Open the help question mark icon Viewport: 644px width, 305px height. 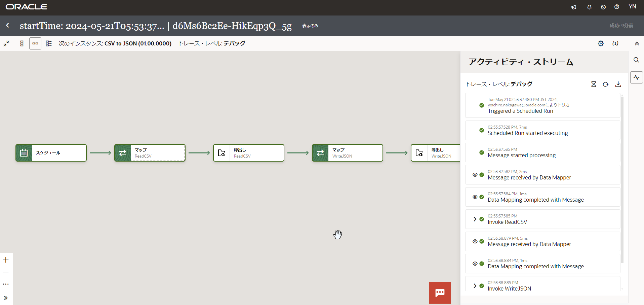click(617, 7)
